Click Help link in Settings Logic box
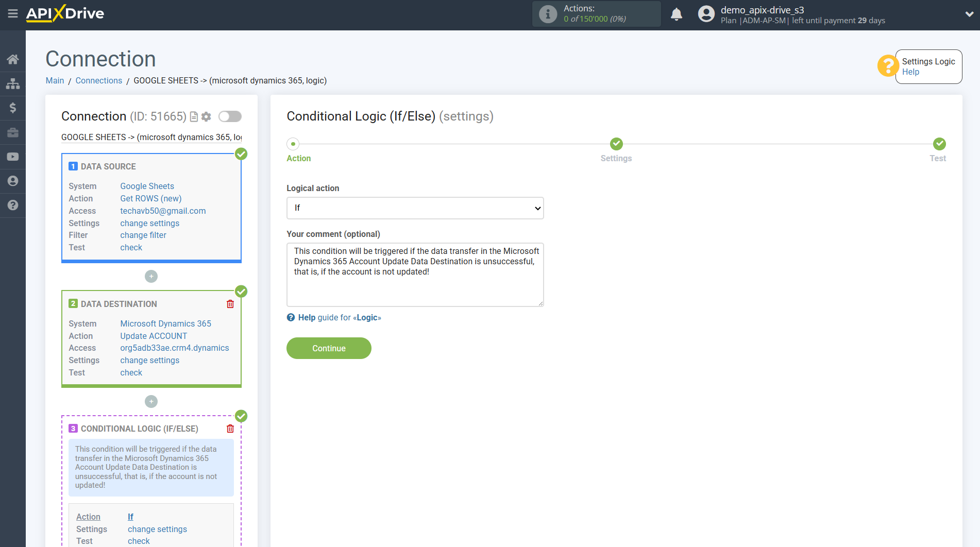The width and height of the screenshot is (980, 547). click(910, 72)
